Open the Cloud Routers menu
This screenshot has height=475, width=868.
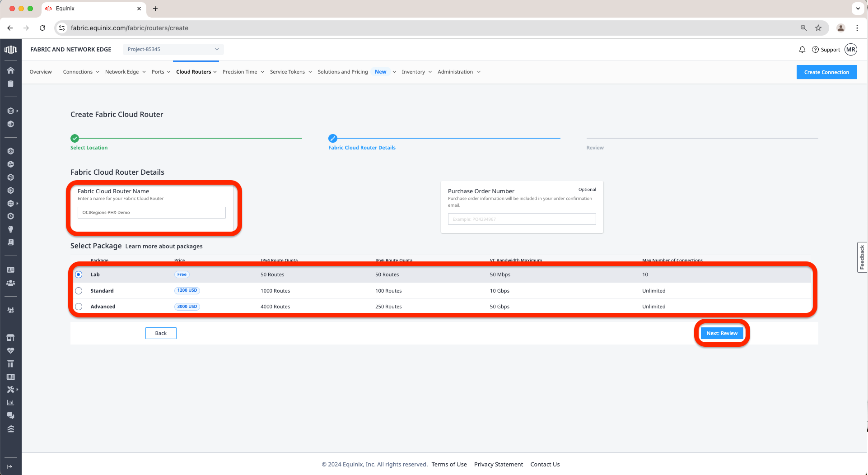tap(196, 72)
